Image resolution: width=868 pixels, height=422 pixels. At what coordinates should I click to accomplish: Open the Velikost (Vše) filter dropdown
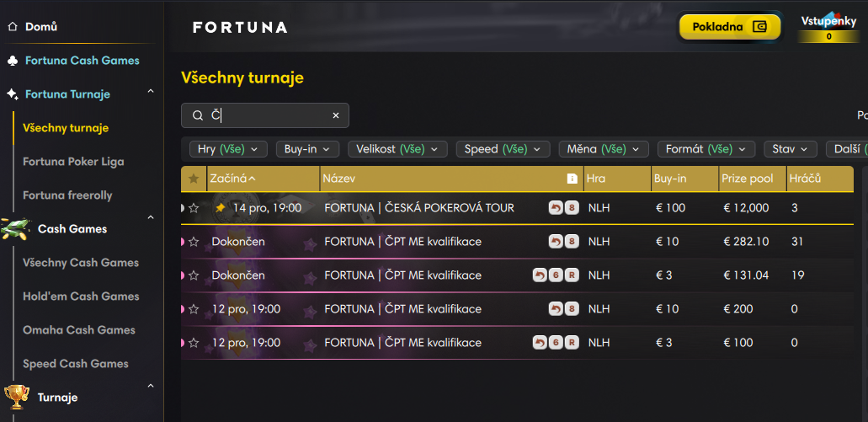point(397,149)
